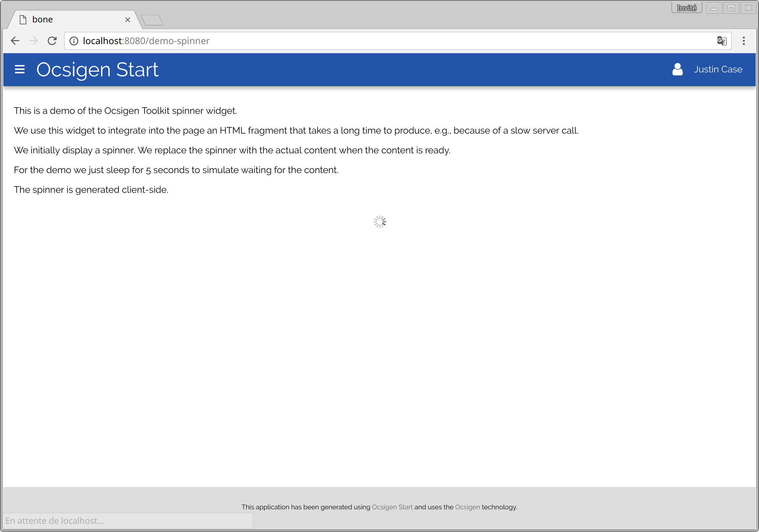Click the loading spinner widget
759x532 pixels.
[379, 222]
